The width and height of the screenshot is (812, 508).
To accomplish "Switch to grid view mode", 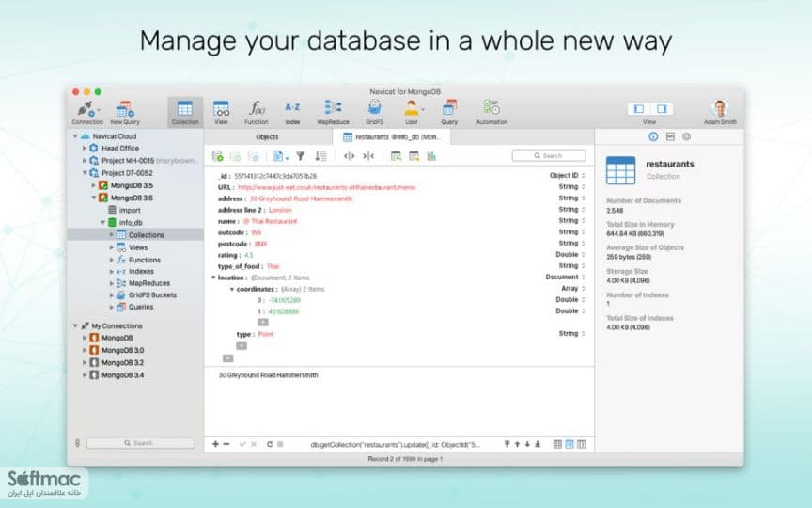I will 557,444.
